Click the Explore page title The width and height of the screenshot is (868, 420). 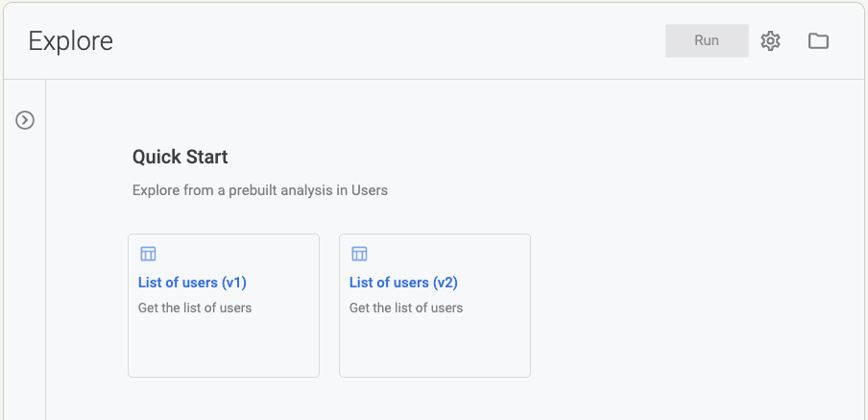click(71, 41)
